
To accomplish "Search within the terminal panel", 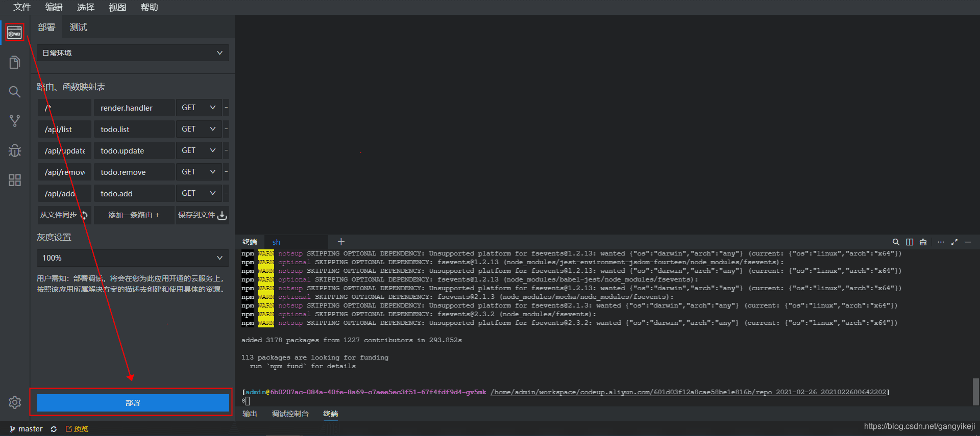I will 896,242.
